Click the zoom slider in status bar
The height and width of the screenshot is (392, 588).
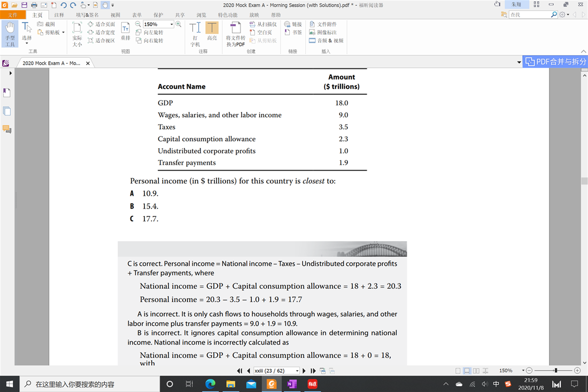[x=556, y=370]
